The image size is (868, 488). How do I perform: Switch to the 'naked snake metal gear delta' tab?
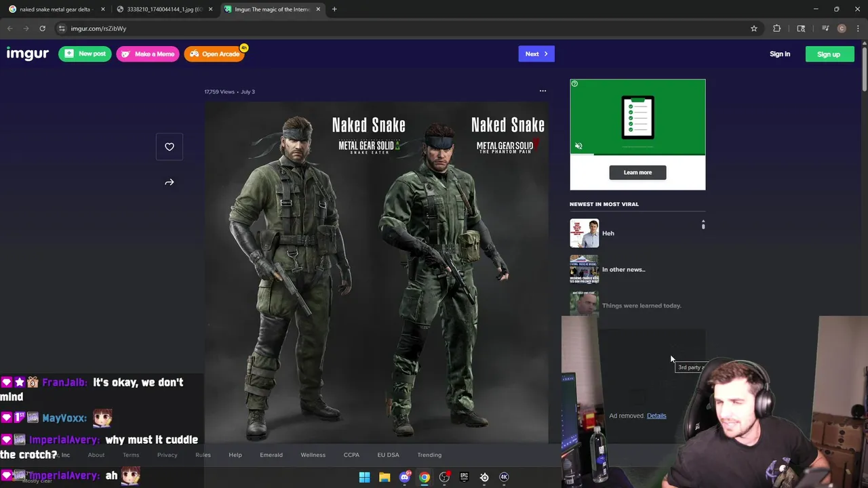(56, 9)
